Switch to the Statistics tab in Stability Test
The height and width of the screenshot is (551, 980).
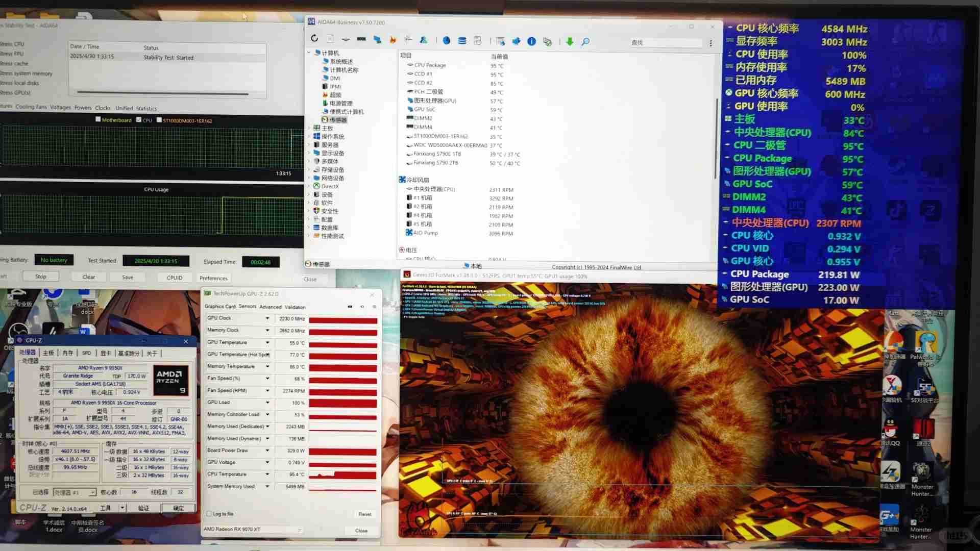coord(146,108)
